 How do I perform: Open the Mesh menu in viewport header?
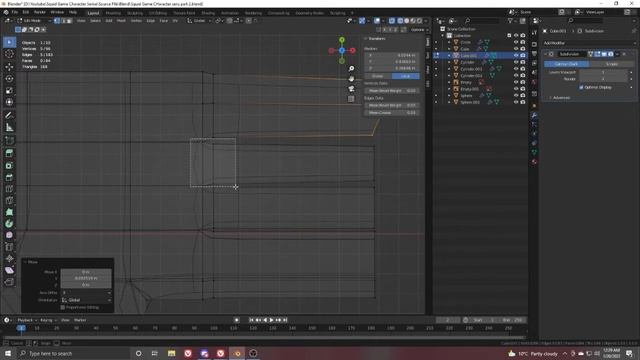(122, 20)
